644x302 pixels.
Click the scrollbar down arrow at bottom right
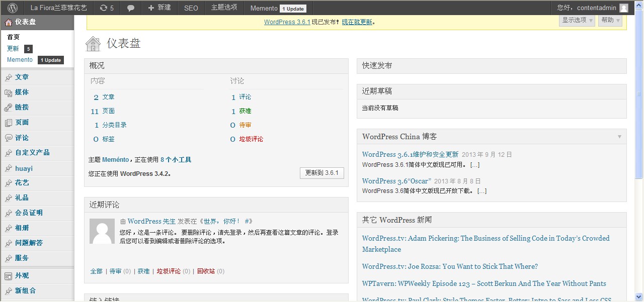tap(639, 297)
